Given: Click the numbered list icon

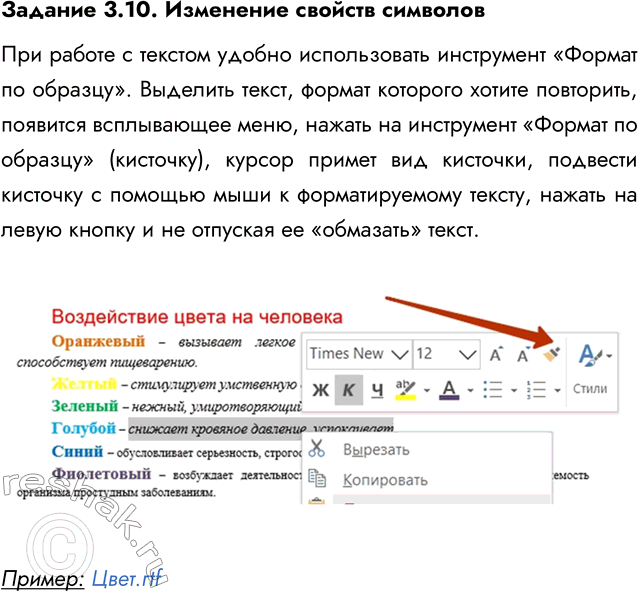Looking at the screenshot, I should point(535,388).
